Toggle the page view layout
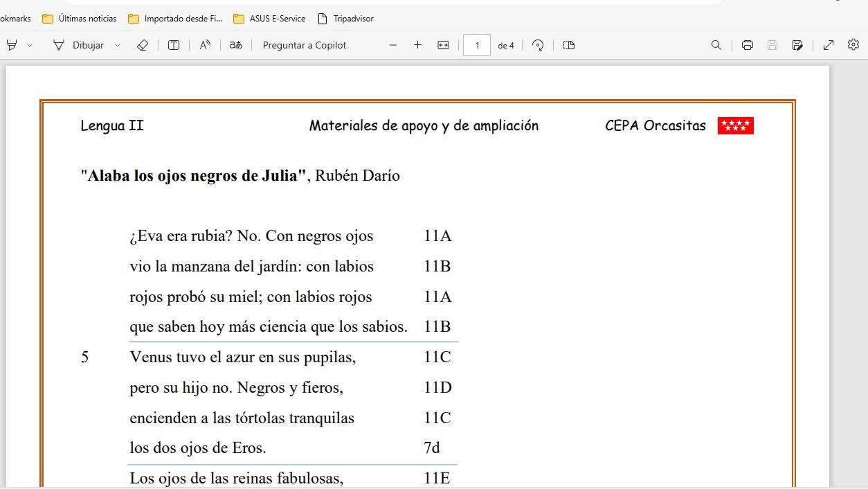 [569, 45]
